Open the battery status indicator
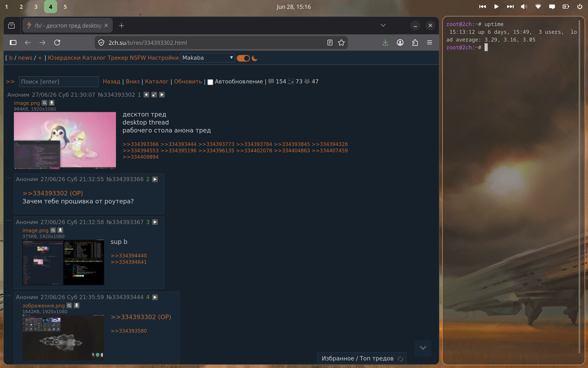 pyautogui.click(x=566, y=7)
